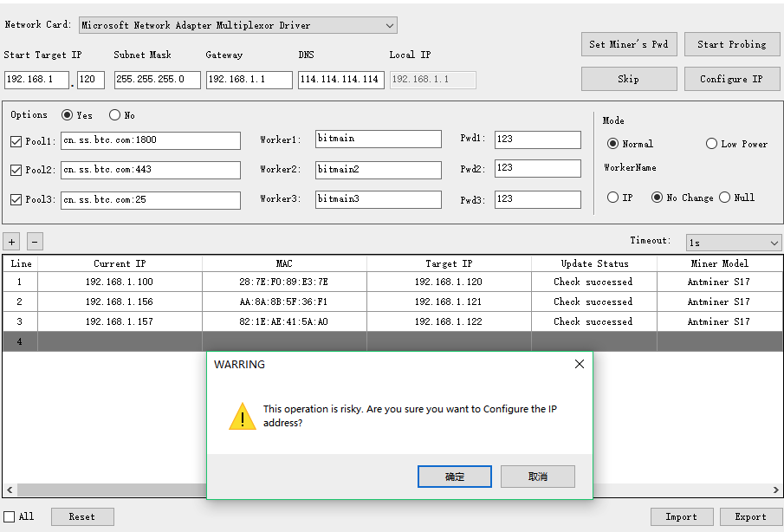The image size is (784, 532).
Task: Open the Network Card dropdown
Action: (x=238, y=25)
